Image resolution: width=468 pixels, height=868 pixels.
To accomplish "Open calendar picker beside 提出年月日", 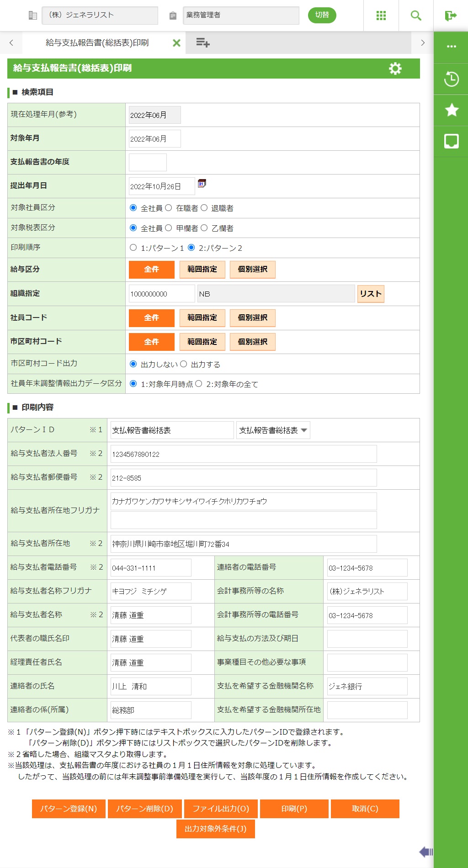I will click(202, 184).
